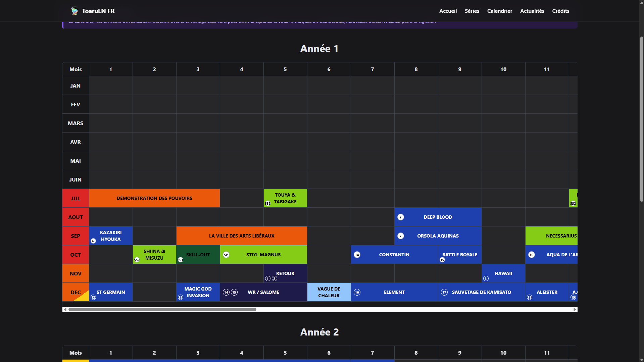Click badge 6 on Kazakiri Hyouka
This screenshot has height=362, width=644.
click(x=93, y=241)
